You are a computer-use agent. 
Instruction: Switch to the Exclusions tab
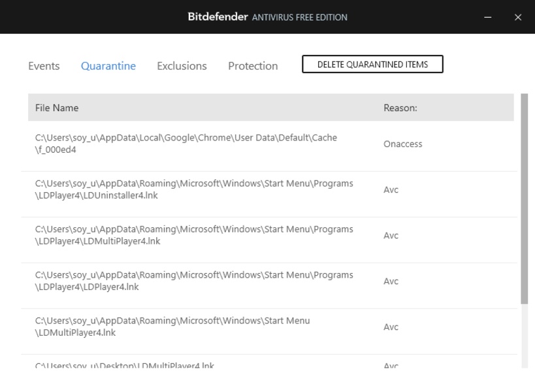[x=182, y=66]
